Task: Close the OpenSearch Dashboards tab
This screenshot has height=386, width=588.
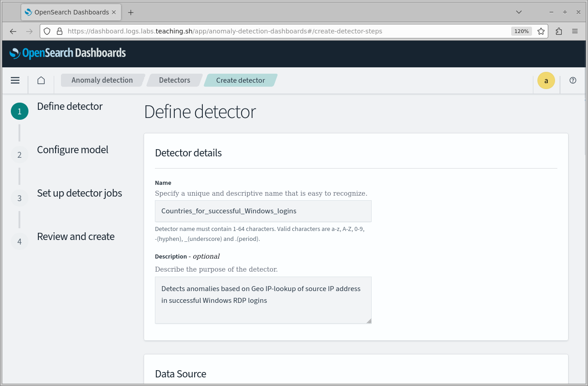Action: (x=114, y=12)
